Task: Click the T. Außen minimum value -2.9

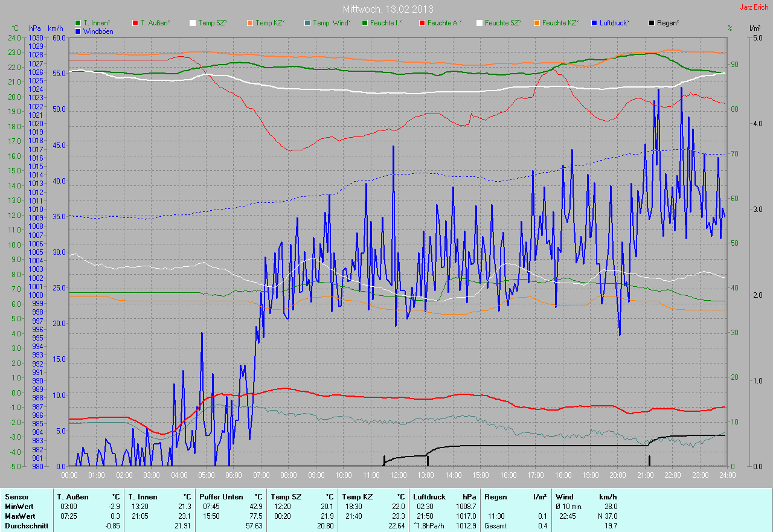Action: (x=114, y=506)
